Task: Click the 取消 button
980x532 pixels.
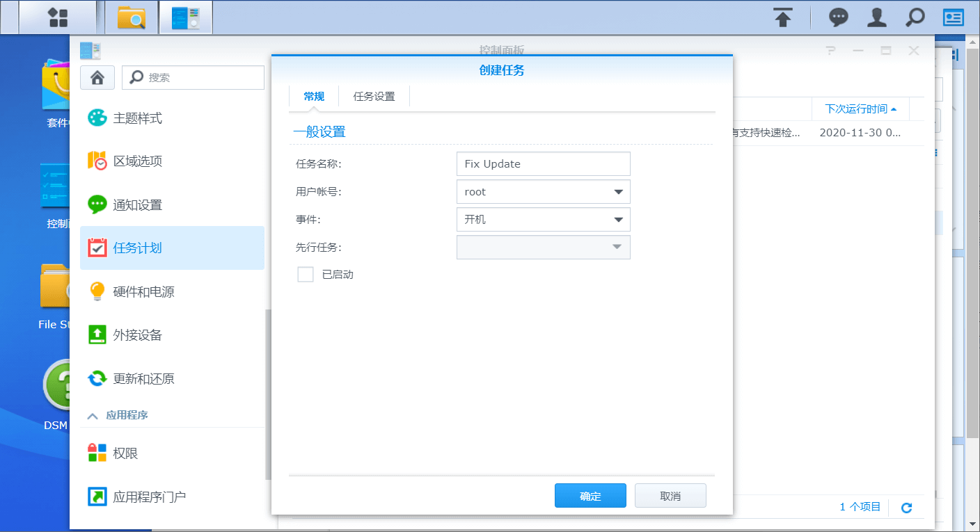Action: pos(670,495)
